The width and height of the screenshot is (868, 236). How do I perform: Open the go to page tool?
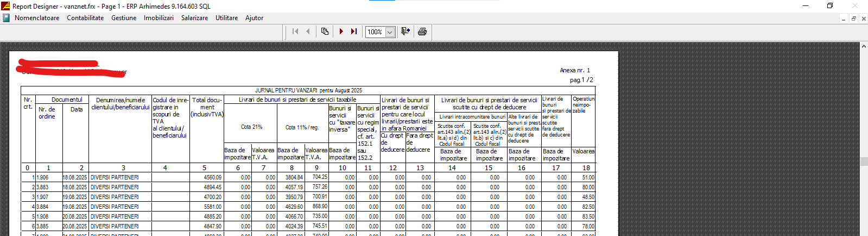pyautogui.click(x=325, y=32)
